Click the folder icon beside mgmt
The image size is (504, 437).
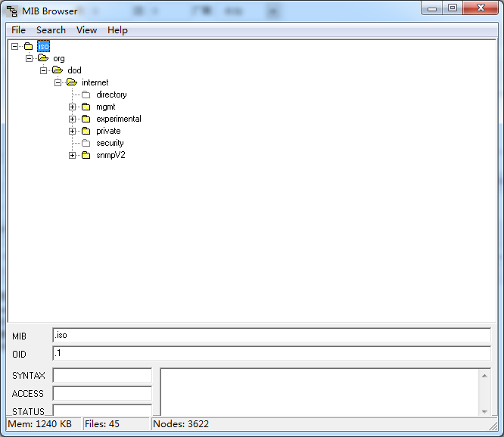click(86, 107)
